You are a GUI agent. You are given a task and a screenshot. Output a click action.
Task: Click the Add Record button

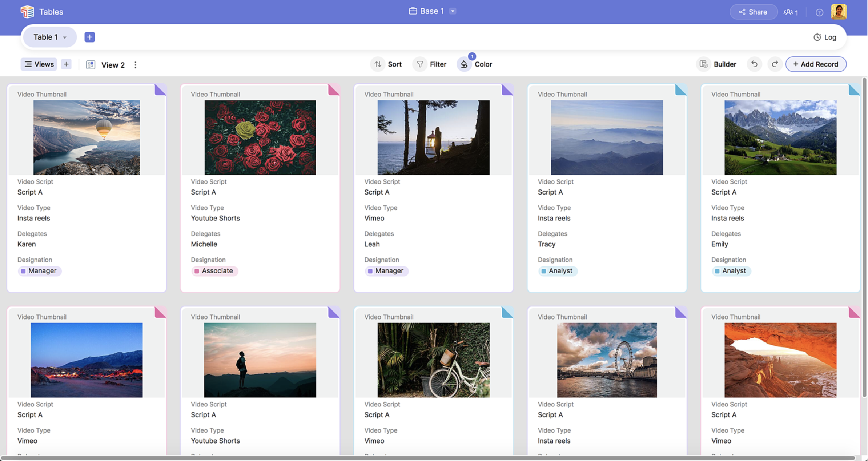(816, 64)
